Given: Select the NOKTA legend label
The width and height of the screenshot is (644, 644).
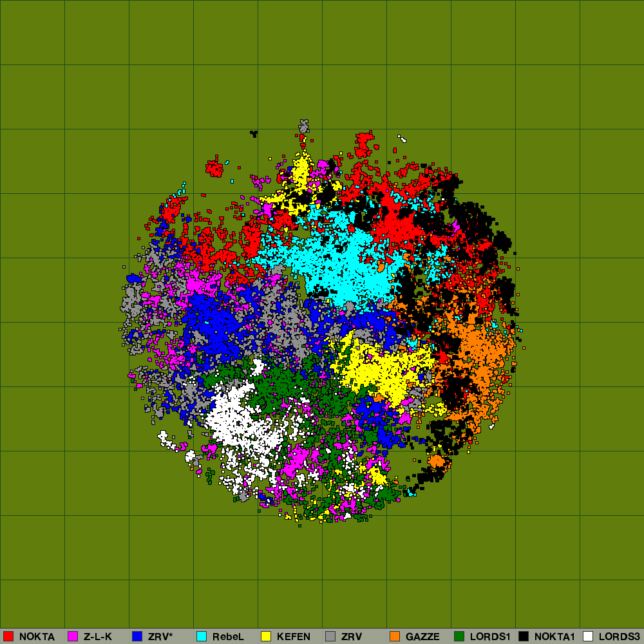Looking at the screenshot, I should click(37, 637).
